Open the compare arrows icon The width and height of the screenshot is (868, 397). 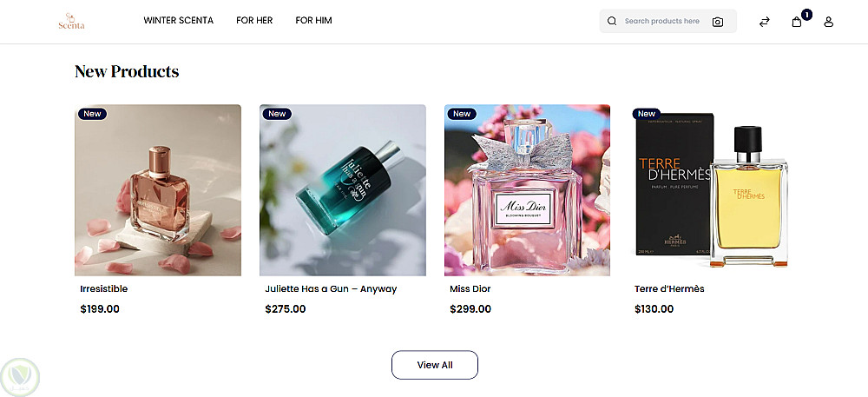(765, 22)
